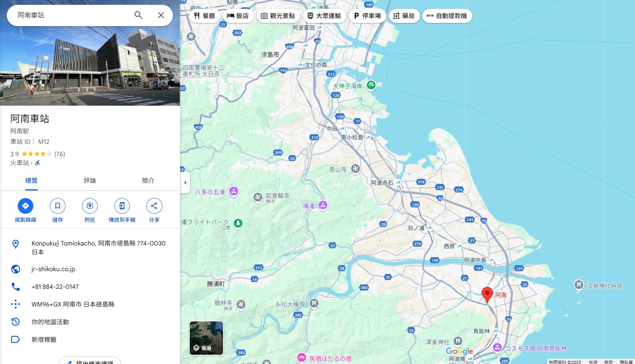Viewport: 635px width, 364px height.
Task: Save the place with the 儲存 icon
Action: pyautogui.click(x=57, y=206)
